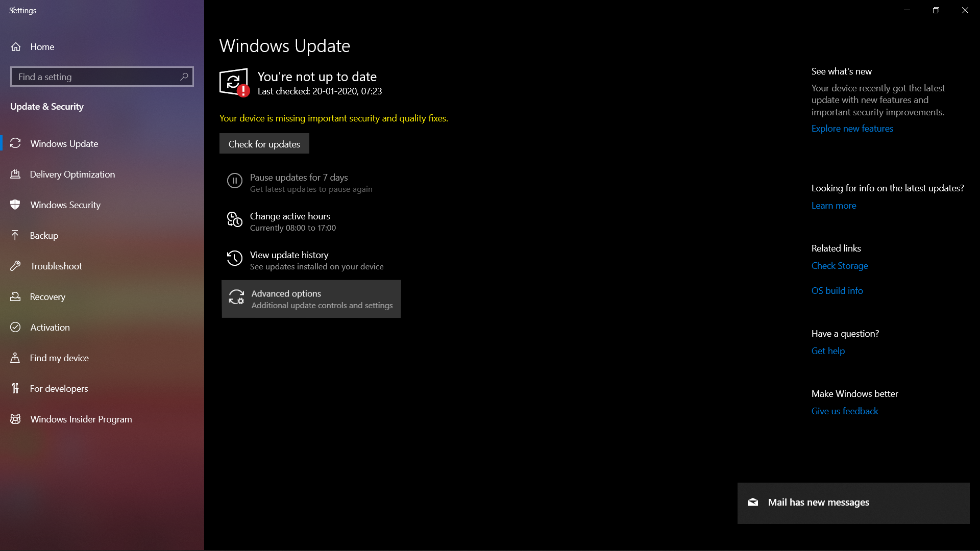Click the Find my device icon

point(15,358)
